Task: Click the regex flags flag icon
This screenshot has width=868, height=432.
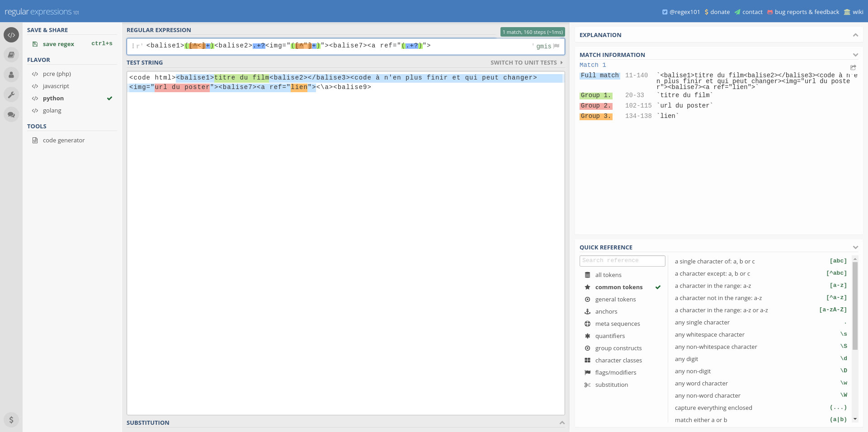Action: (x=557, y=46)
